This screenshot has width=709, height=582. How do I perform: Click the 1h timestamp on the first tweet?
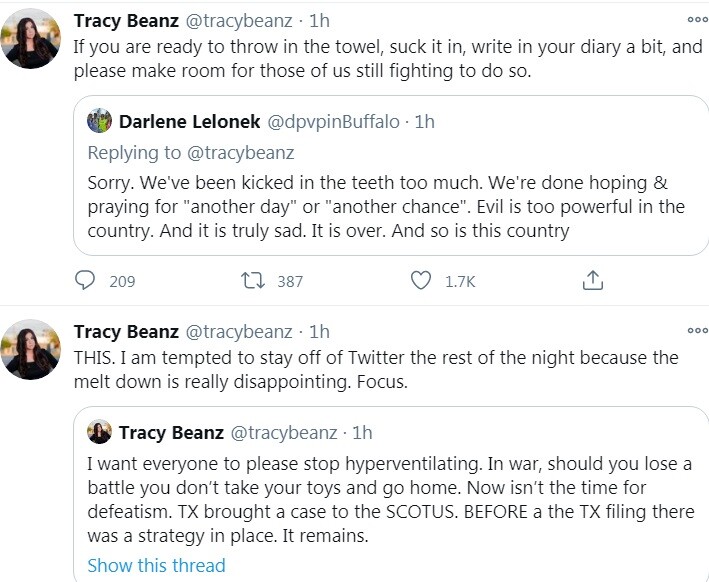click(318, 21)
